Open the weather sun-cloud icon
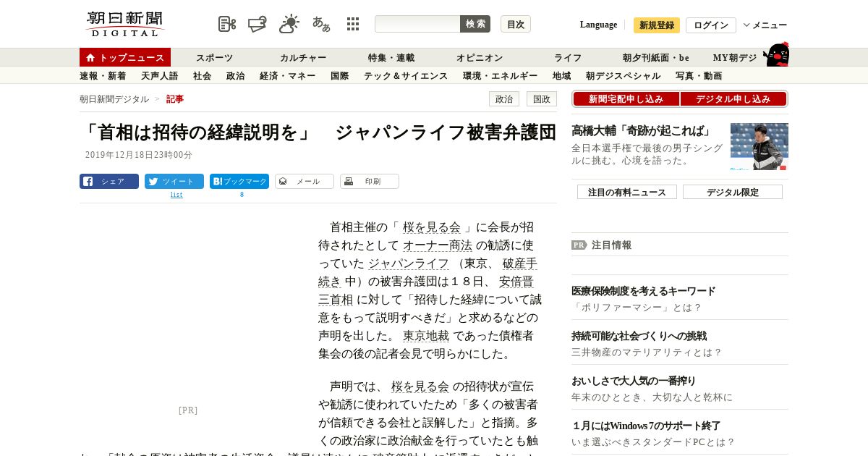Image resolution: width=868 pixels, height=456 pixels. click(289, 24)
